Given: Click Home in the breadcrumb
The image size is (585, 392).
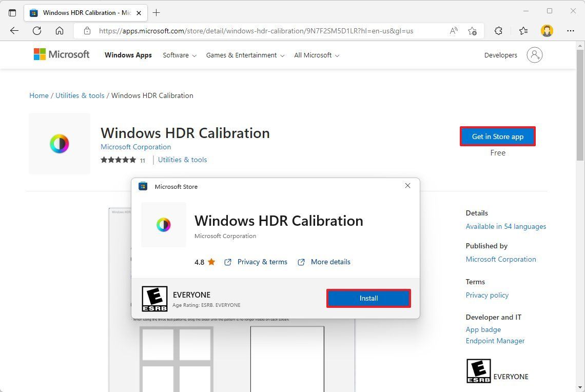Looking at the screenshot, I should point(39,95).
